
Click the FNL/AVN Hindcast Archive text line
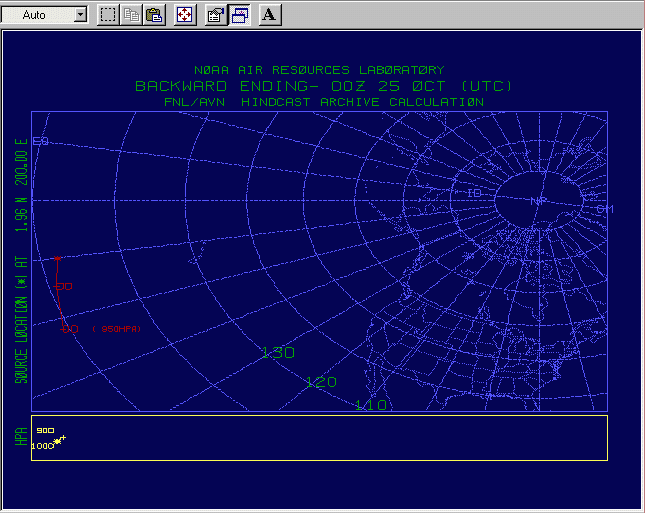[324, 101]
